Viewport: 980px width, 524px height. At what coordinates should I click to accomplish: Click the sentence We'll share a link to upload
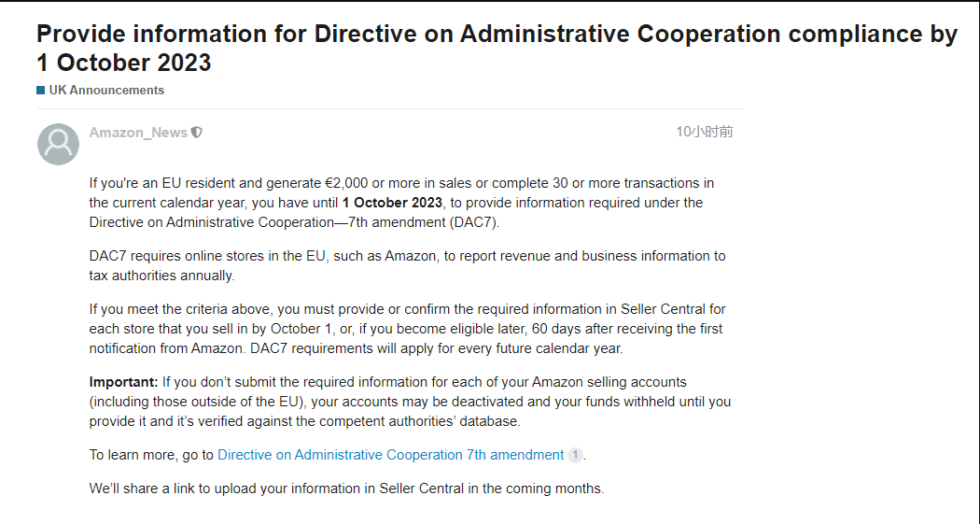click(347, 489)
